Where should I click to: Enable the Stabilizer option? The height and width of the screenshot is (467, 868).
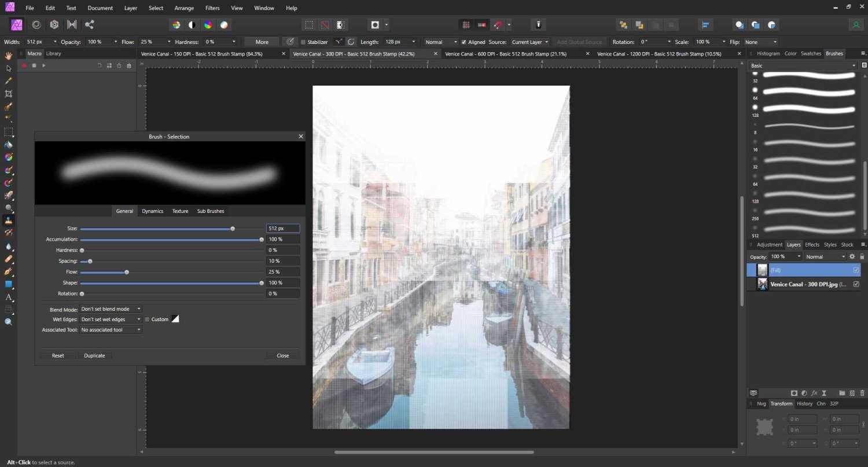pos(302,42)
